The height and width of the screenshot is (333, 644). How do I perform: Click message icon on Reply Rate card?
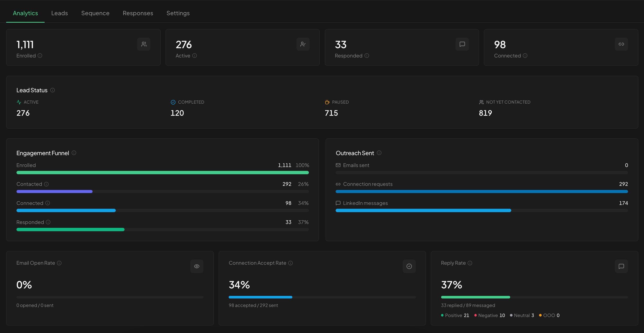click(x=621, y=266)
